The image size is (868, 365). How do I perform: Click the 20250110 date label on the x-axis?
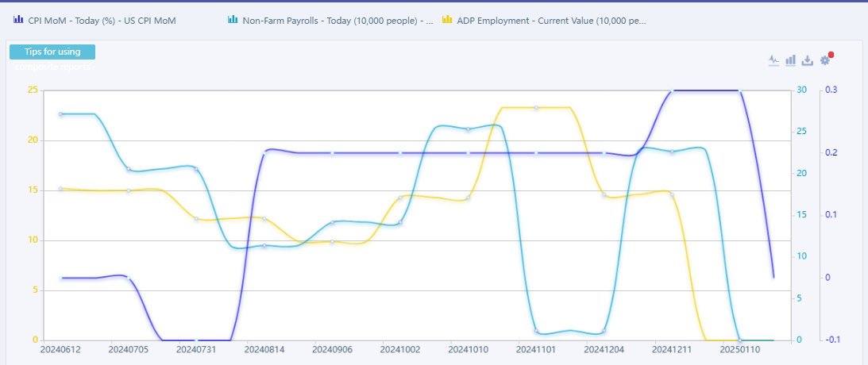click(x=739, y=348)
